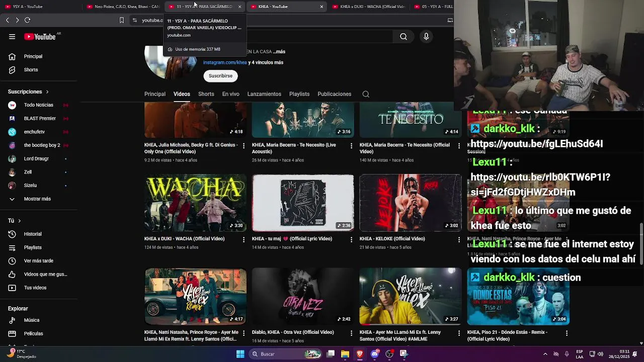Play Ayer Me Llamó Mi Ex Remix thumbnail
The image size is (644, 362).
pos(195,296)
